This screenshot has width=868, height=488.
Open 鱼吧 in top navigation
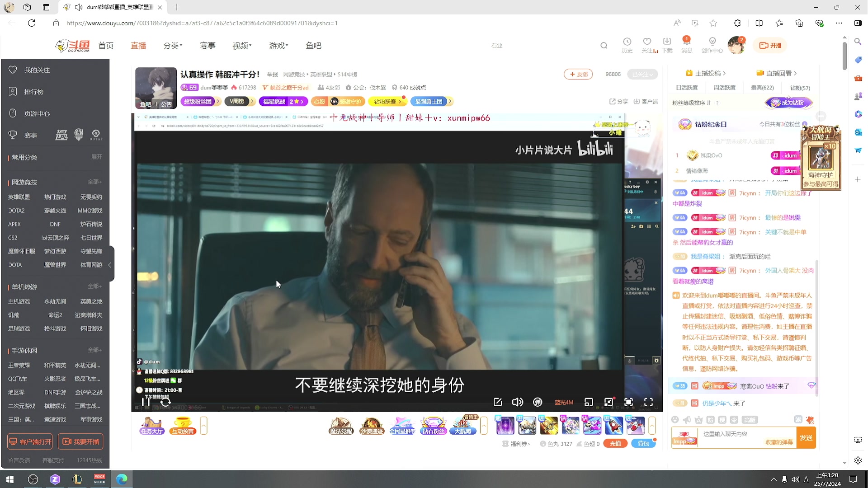coord(313,46)
